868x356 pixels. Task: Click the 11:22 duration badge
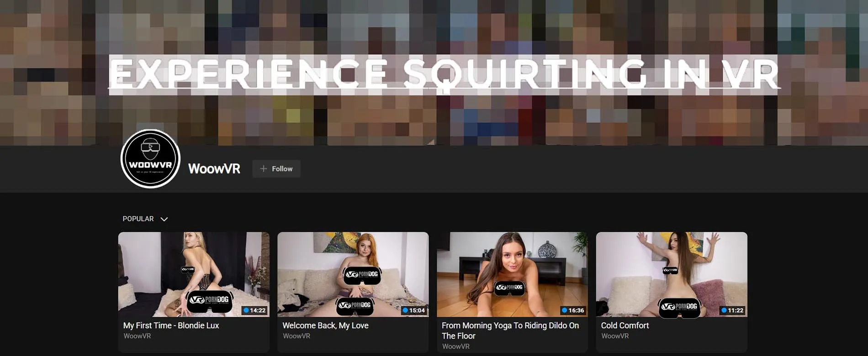pos(732,310)
